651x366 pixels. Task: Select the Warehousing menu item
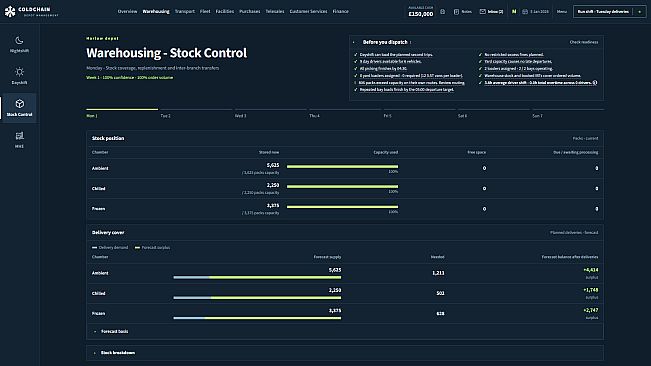point(156,12)
